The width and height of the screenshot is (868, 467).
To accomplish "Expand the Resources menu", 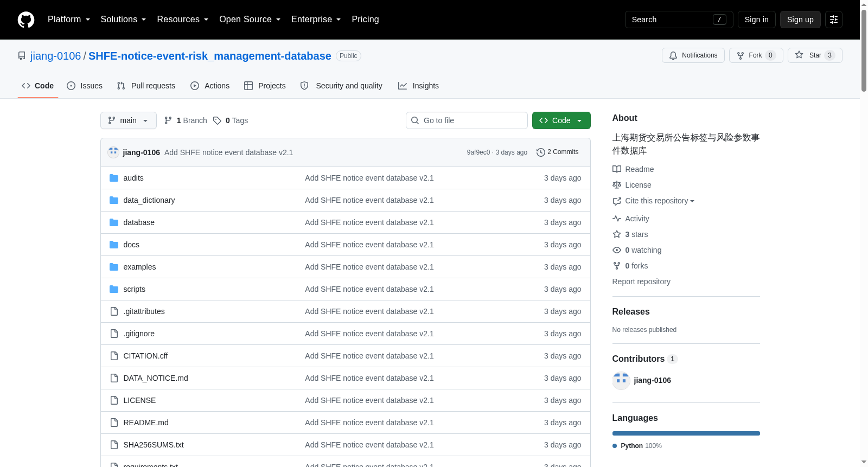I will [x=183, y=20].
